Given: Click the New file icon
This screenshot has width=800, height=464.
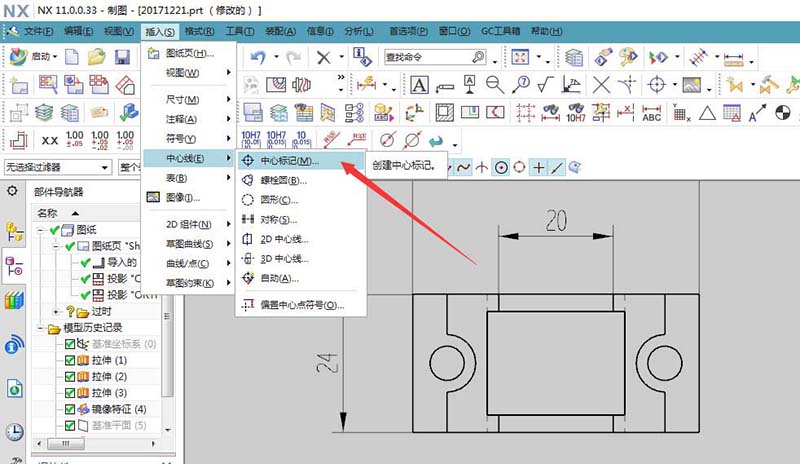Looking at the screenshot, I should [x=72, y=57].
